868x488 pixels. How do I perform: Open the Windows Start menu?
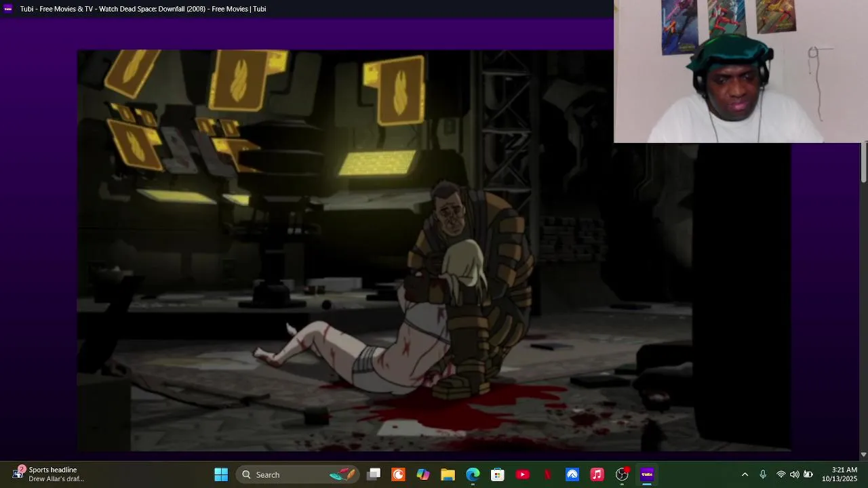click(x=221, y=474)
